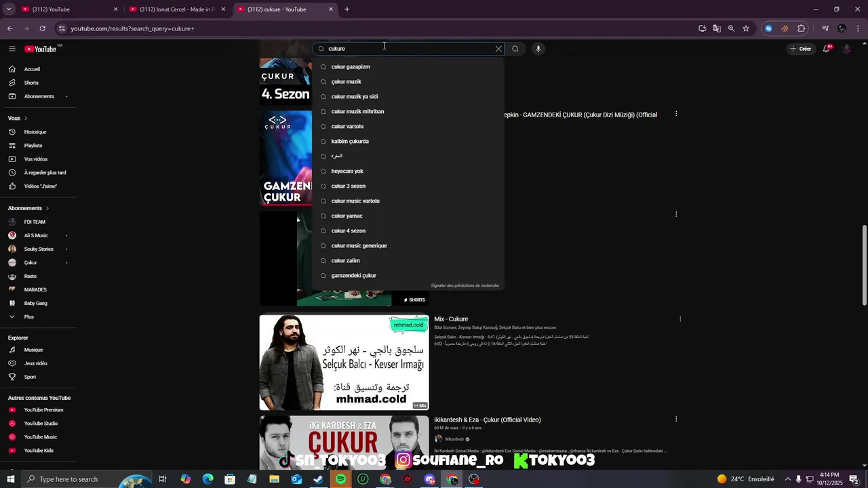The width and height of the screenshot is (868, 488).
Task: Open the notifications bell
Action: tap(827, 49)
